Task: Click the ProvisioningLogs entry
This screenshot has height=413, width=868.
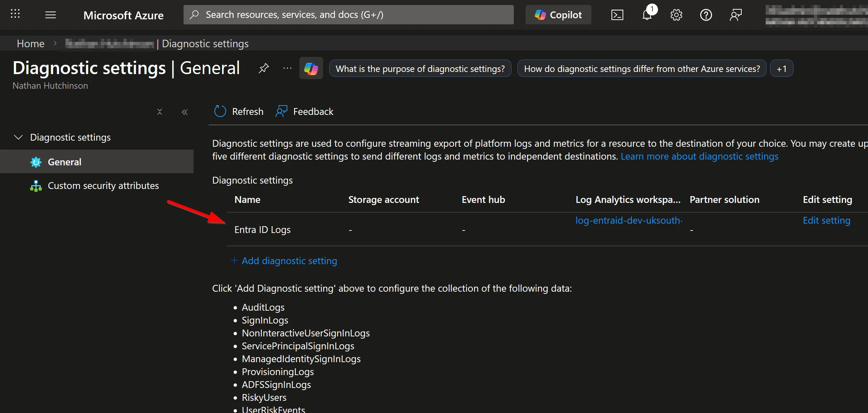Action: tap(278, 372)
